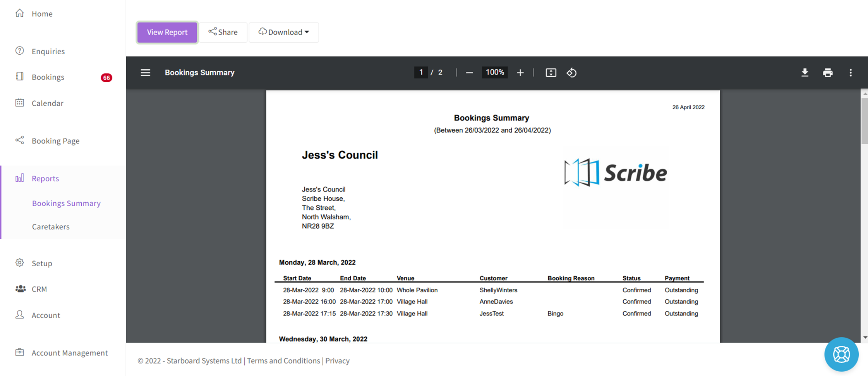Go to CRM in the sidebar
868x376 pixels.
point(39,289)
